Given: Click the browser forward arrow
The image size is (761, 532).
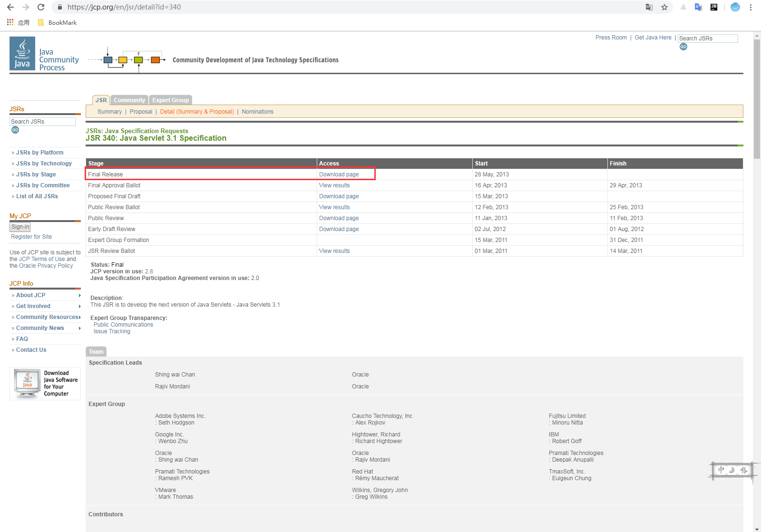Looking at the screenshot, I should click(26, 7).
